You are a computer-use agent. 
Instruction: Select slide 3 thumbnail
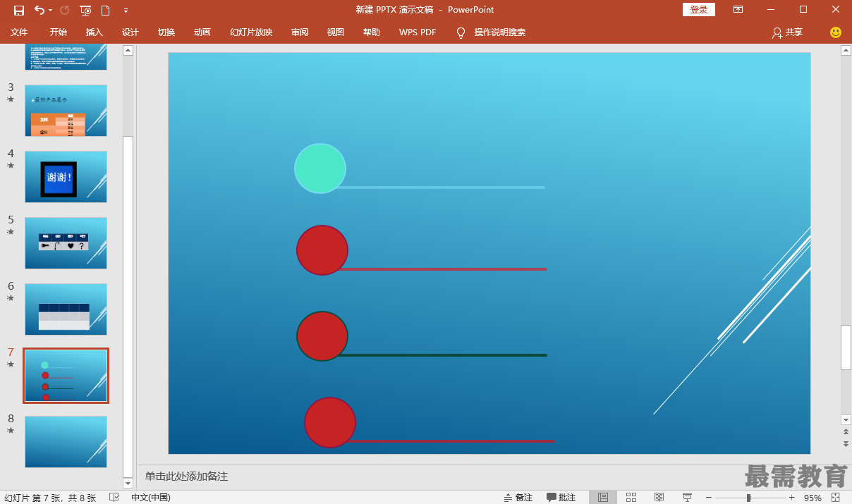coord(66,111)
